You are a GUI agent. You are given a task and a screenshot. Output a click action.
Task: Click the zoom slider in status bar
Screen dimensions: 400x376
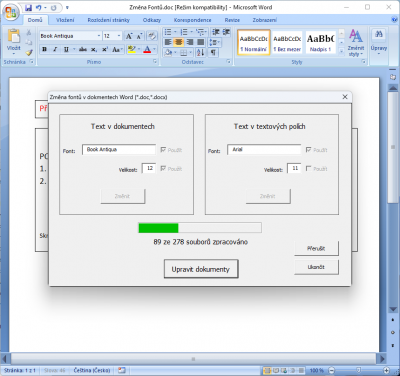358,370
